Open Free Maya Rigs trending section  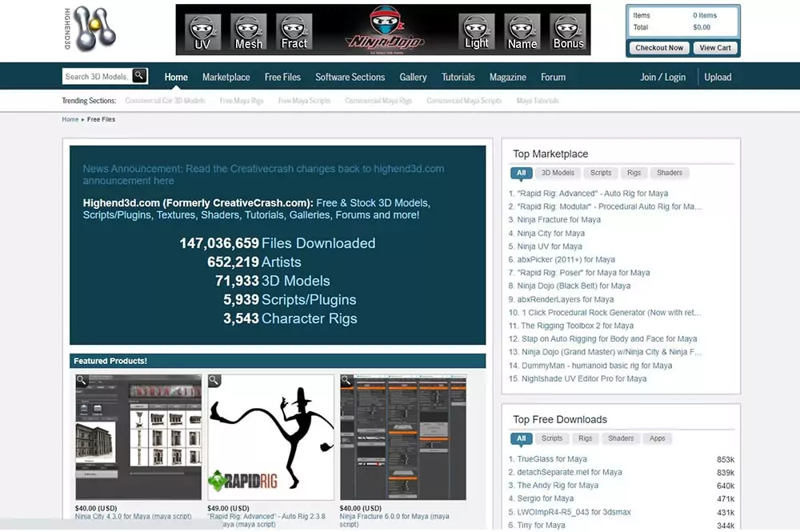click(242, 101)
